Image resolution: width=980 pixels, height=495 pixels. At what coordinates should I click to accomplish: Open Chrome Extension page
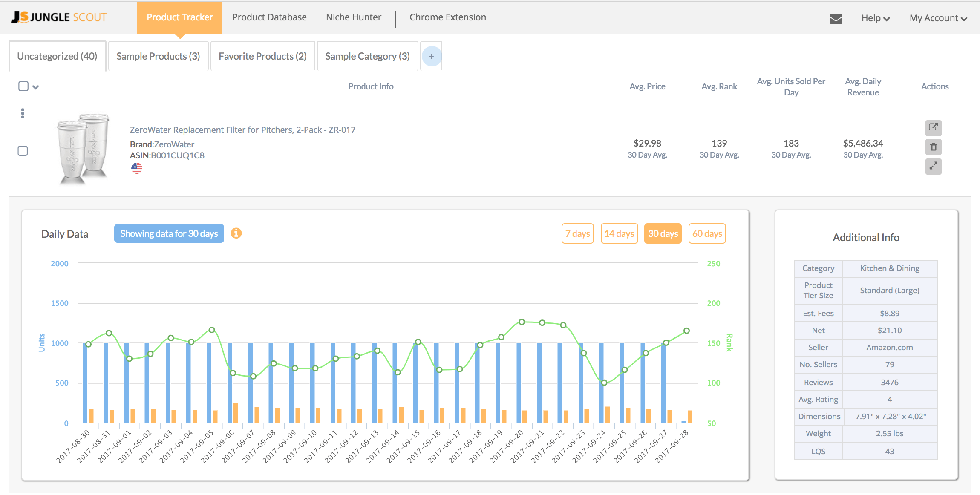coord(448,17)
